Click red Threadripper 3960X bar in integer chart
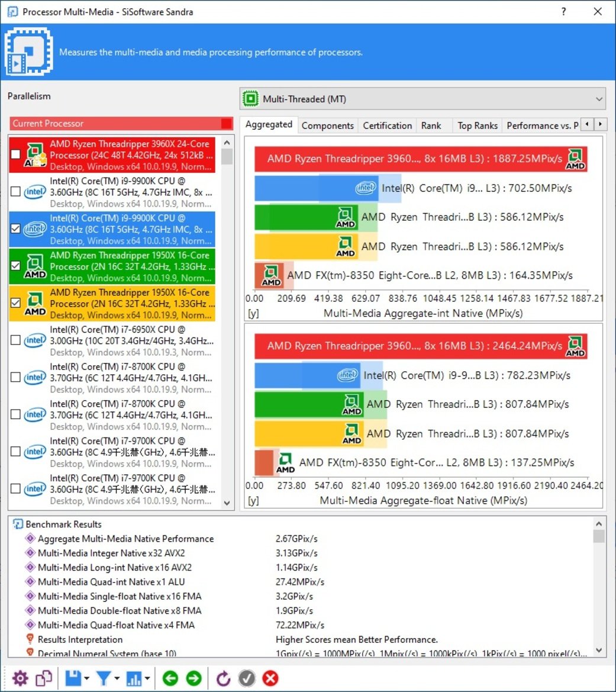 (421, 159)
